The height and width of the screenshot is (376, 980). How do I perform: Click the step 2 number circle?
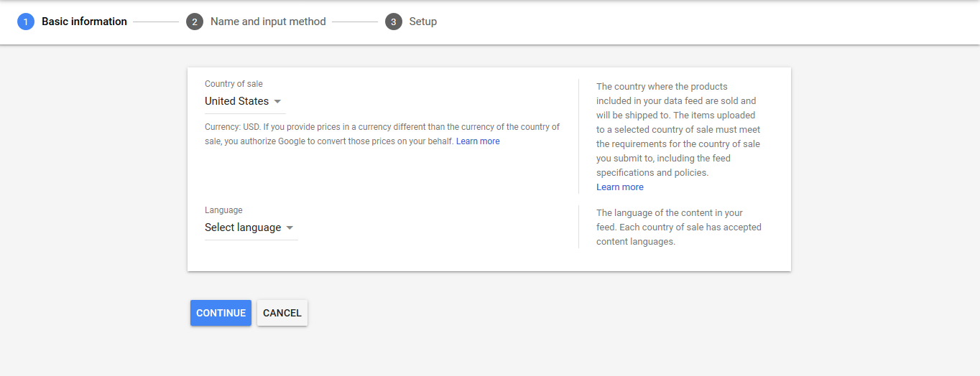tap(195, 22)
